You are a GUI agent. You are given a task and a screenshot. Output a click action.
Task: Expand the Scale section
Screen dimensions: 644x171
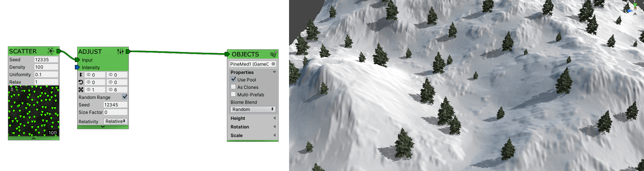click(274, 135)
